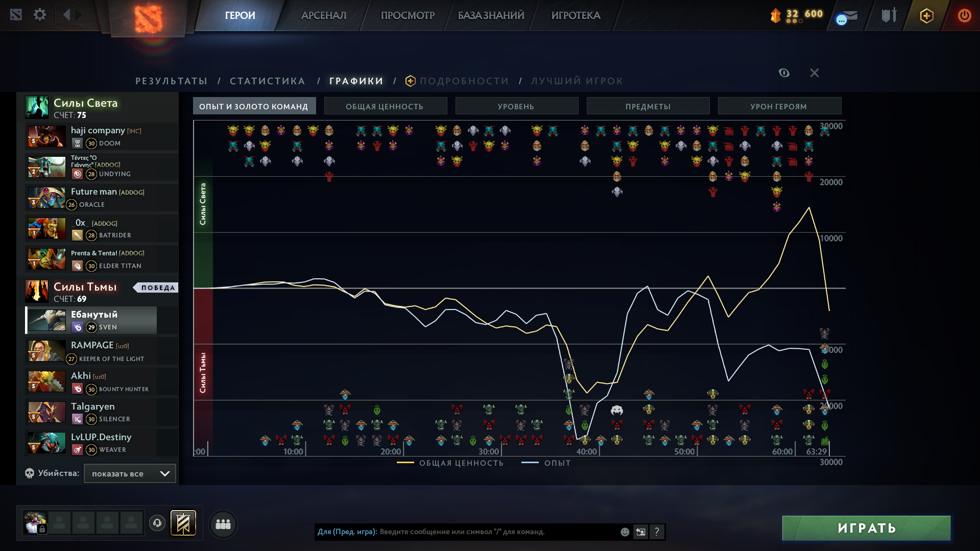The width and height of the screenshot is (980, 551).
Task: Click player name LvLUP.Destiny
Action: [x=101, y=437]
